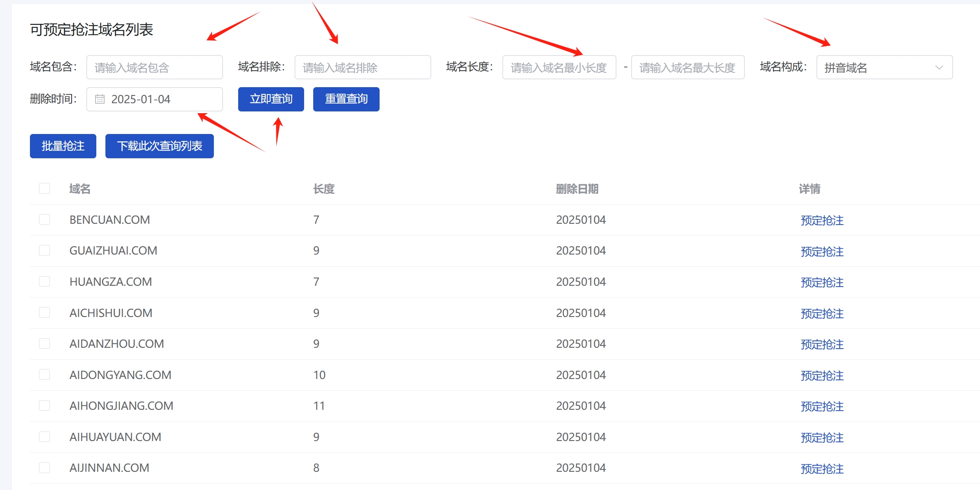Check the box for GUAIZHUAI.COM
The image size is (980, 490).
(44, 250)
